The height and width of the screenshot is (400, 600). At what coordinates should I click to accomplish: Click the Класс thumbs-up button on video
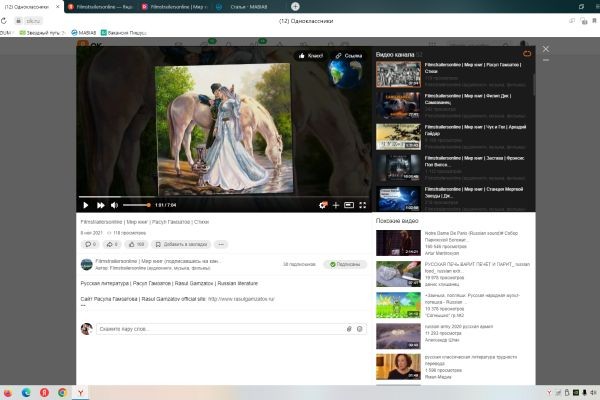(x=311, y=56)
